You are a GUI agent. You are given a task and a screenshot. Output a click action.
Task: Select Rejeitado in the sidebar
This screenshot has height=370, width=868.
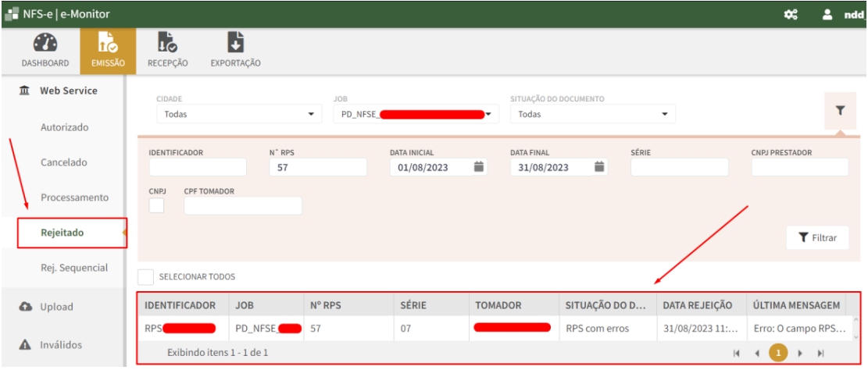tap(63, 233)
